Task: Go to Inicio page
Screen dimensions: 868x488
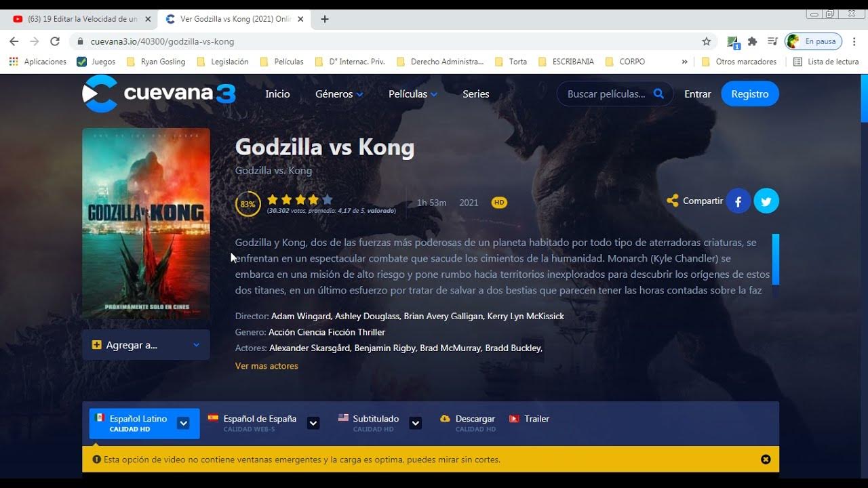Action: tap(277, 94)
